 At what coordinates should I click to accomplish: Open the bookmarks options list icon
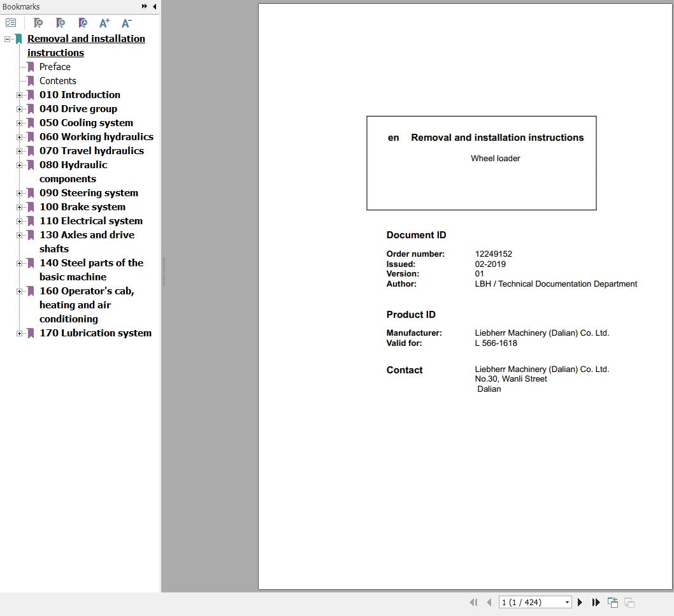click(11, 23)
